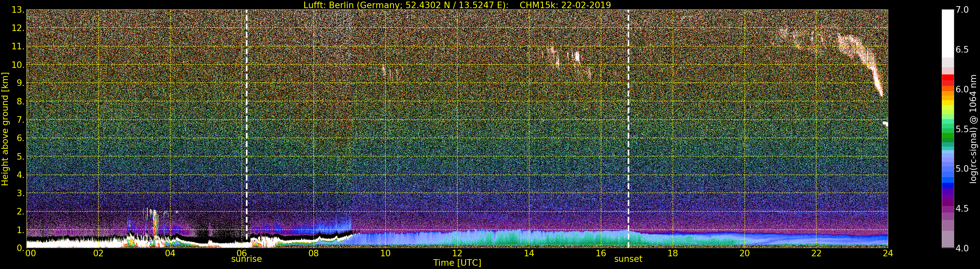Click the "12" tick label on the time axis

(x=457, y=253)
